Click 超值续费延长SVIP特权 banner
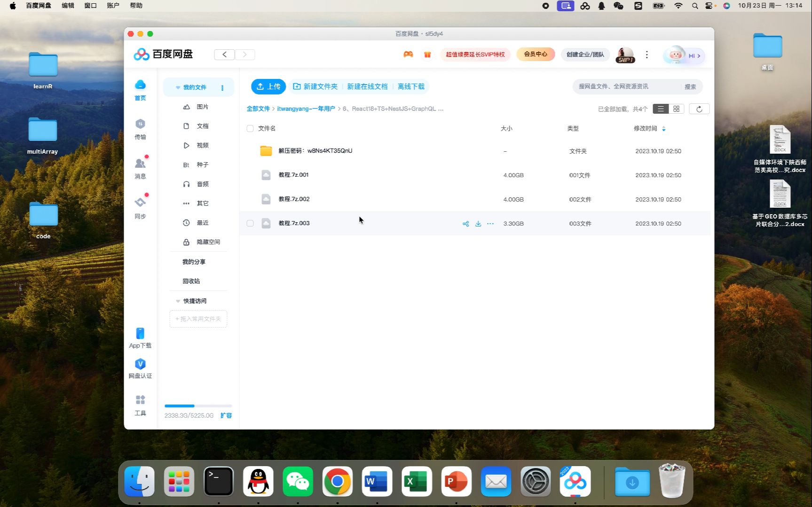 click(x=475, y=55)
